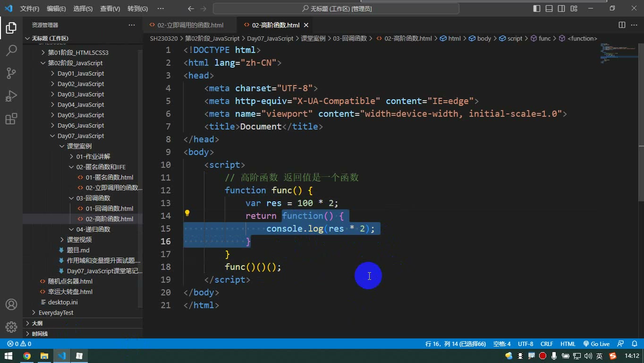Open the 编辑(E) menu
The height and width of the screenshot is (363, 644).
(x=56, y=9)
